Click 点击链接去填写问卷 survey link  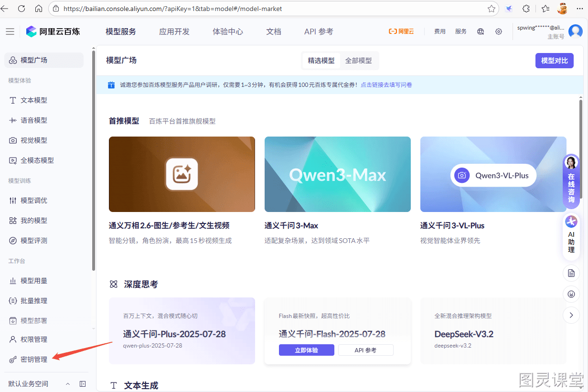tap(386, 85)
